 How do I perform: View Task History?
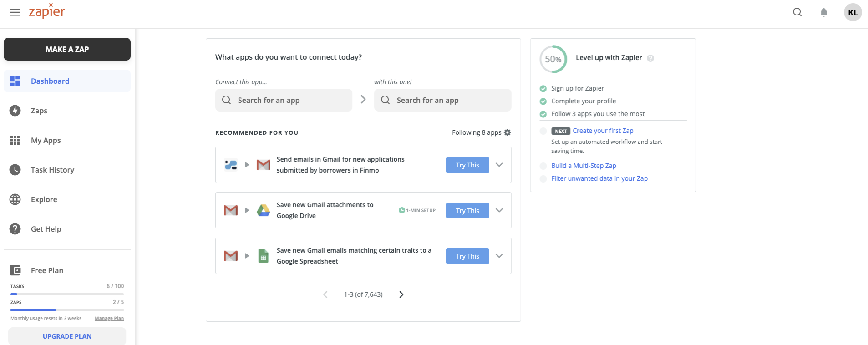pos(67,170)
